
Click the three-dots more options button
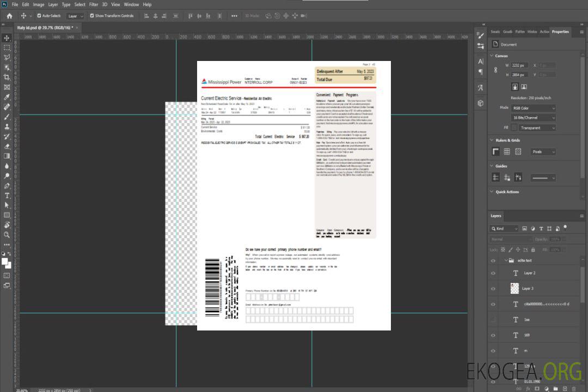tap(234, 16)
